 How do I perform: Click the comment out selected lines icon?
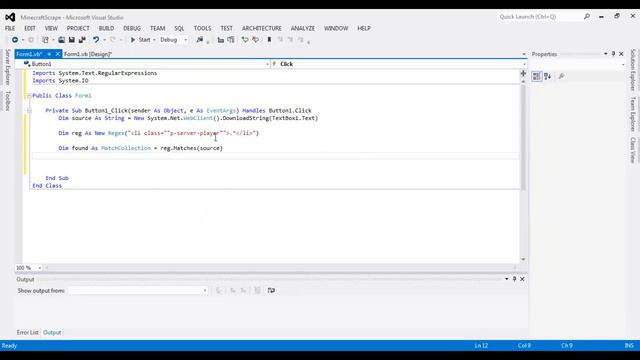245,40
